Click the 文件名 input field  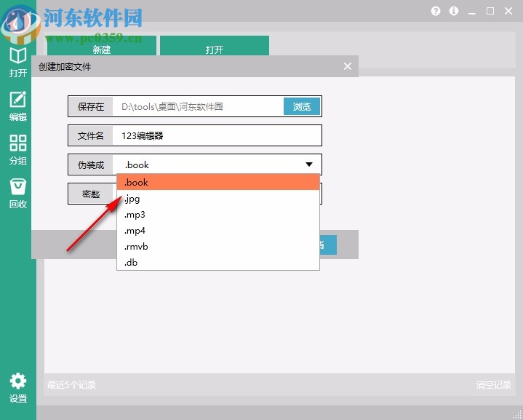point(217,135)
